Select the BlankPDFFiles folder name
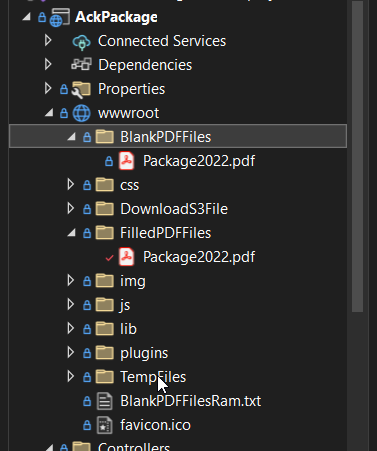Viewport: 377px width, 451px height. click(x=166, y=137)
